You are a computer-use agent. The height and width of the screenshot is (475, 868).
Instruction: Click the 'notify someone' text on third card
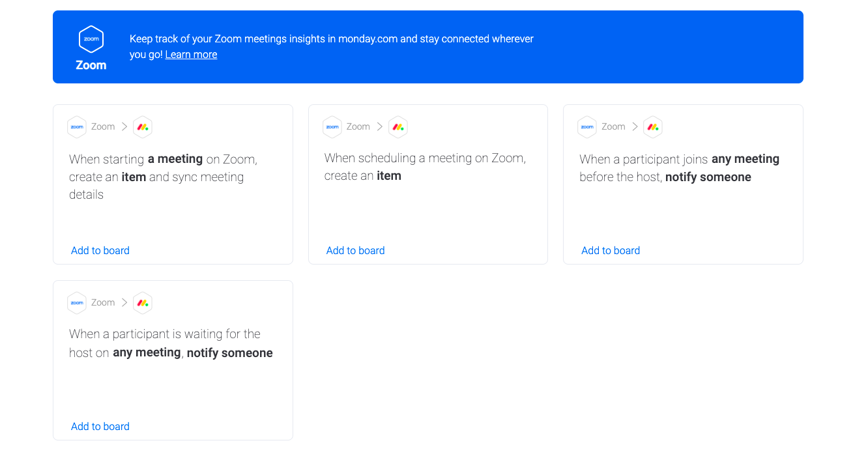[x=708, y=177]
